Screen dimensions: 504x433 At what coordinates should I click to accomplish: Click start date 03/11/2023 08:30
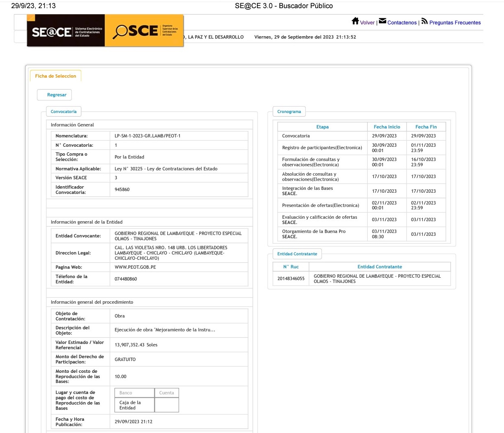384,234
